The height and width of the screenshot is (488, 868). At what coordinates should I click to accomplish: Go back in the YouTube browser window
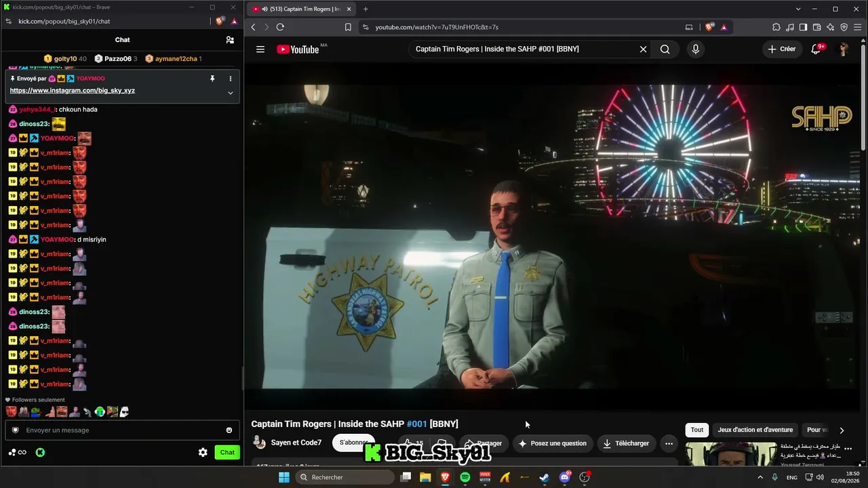pos(254,27)
